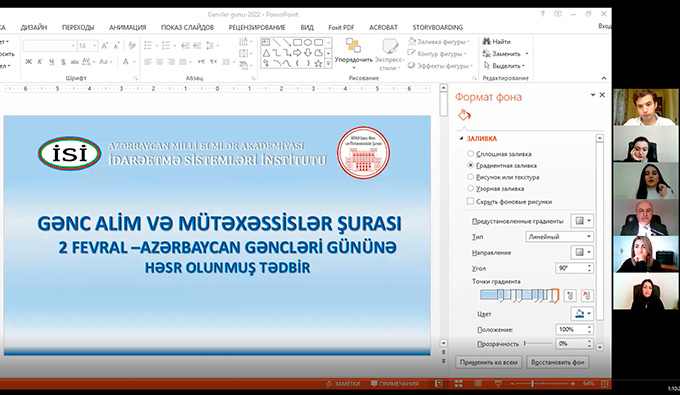
Task: Select the five-point star shape
Action: pos(318,63)
